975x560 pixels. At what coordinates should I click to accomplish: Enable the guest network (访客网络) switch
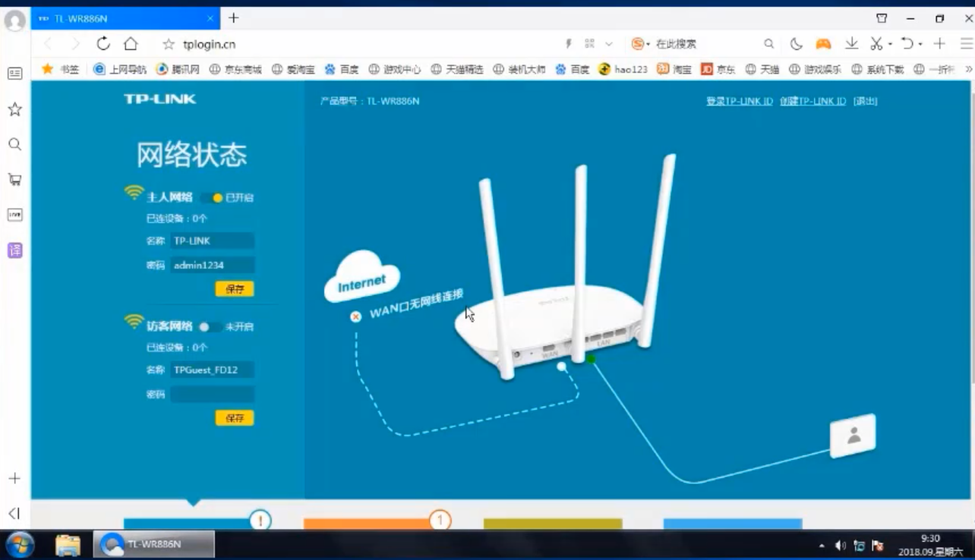coord(210,327)
